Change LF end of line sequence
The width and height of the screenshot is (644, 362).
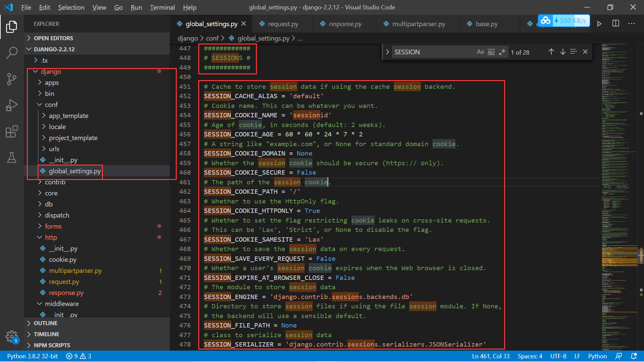click(x=577, y=356)
